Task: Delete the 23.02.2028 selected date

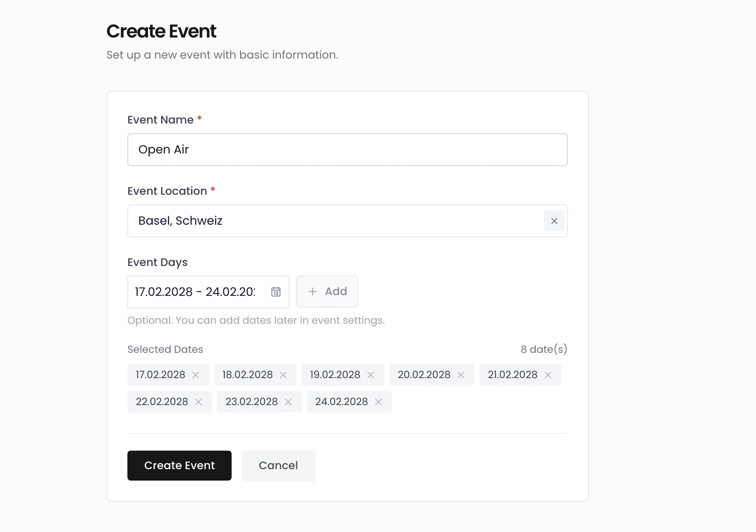Action: click(x=288, y=402)
